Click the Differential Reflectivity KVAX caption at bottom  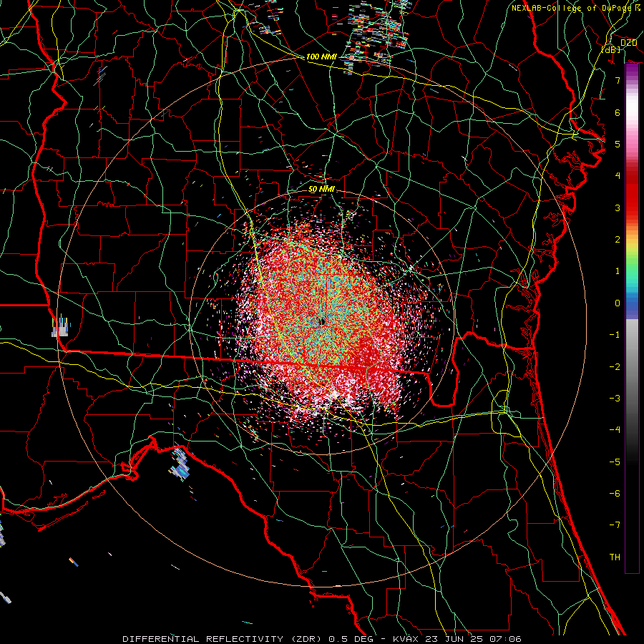point(322,639)
